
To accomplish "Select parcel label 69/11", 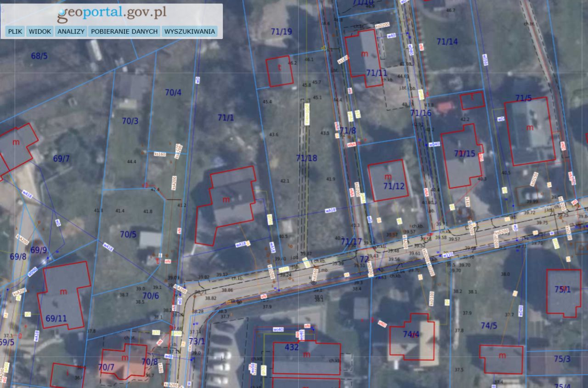I will 56,318.
